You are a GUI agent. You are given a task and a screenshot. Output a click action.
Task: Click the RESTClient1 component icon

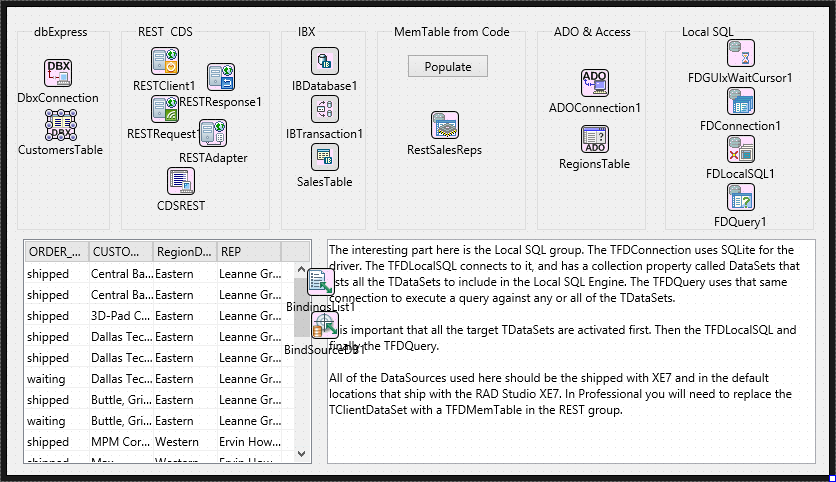pos(165,61)
